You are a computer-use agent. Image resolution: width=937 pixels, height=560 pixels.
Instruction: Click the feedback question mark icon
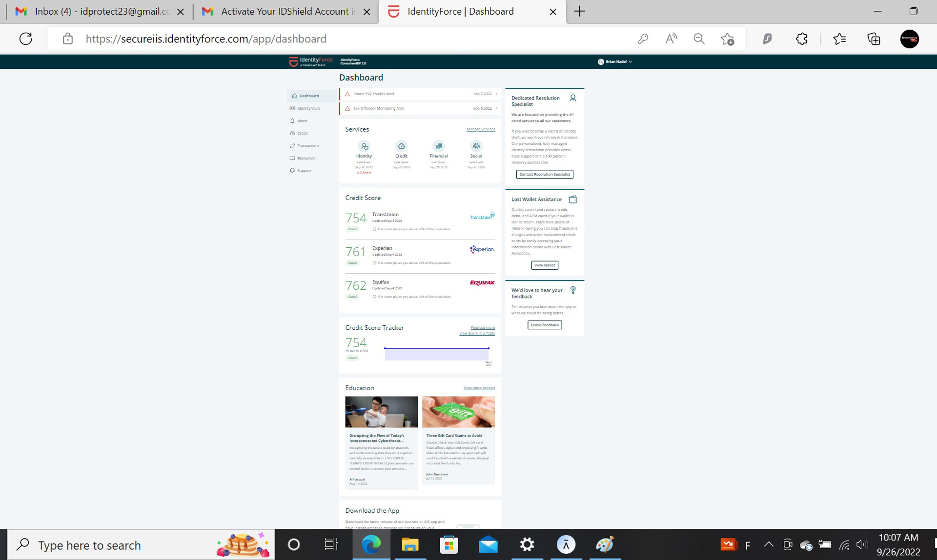[573, 290]
